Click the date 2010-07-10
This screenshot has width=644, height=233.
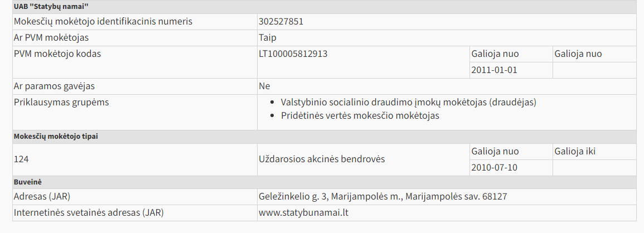coord(494,167)
